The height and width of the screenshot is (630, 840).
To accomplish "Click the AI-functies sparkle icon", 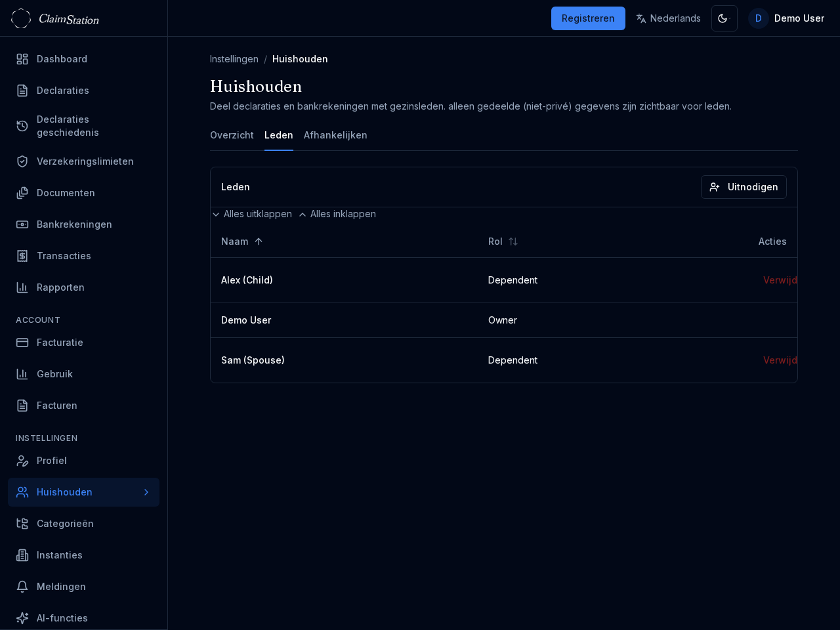I will (22, 618).
